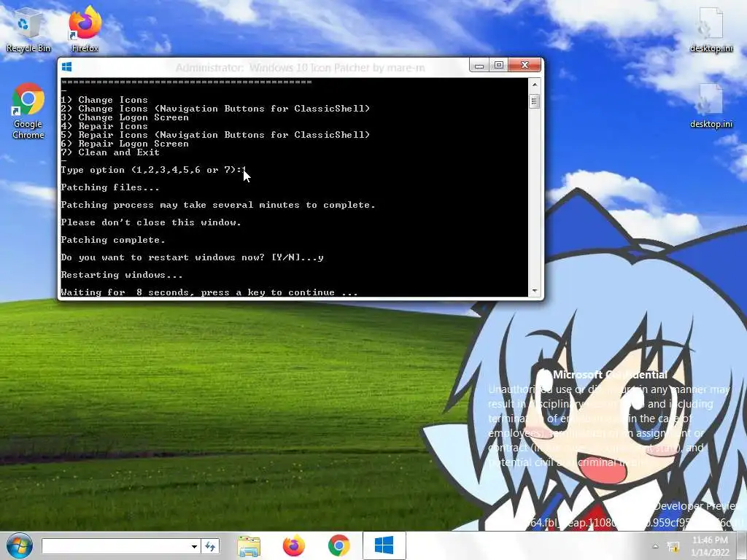
Task: Open Action Center flag tray icon
Action: 673,547
